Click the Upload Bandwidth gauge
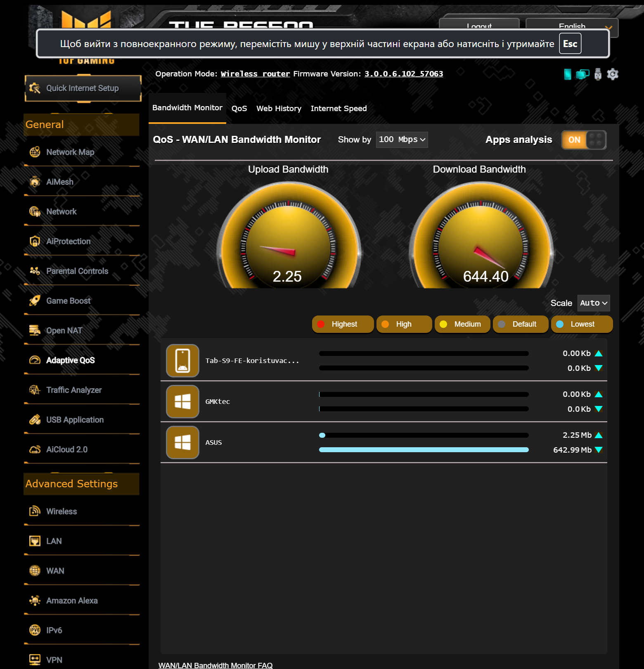The height and width of the screenshot is (669, 644). tap(289, 235)
